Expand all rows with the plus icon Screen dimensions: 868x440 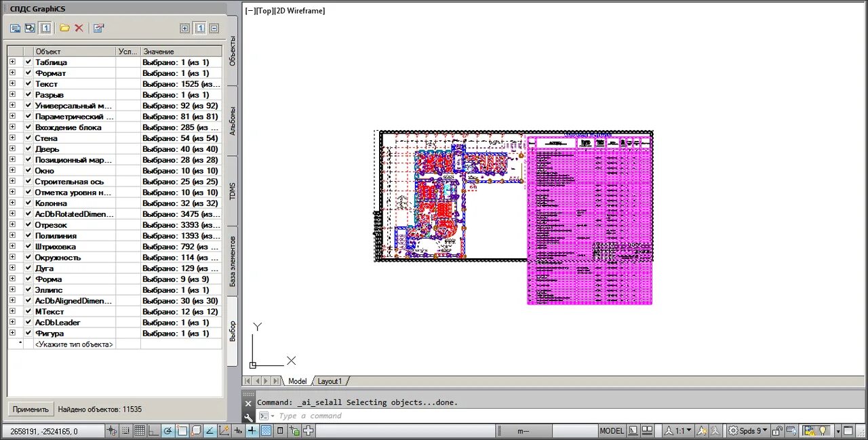(185, 28)
